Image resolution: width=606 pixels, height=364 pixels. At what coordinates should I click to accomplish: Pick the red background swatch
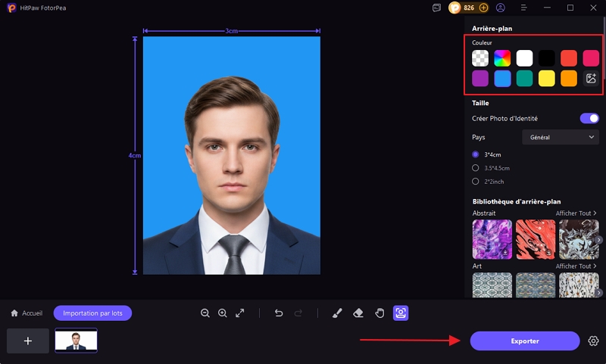pyautogui.click(x=569, y=58)
